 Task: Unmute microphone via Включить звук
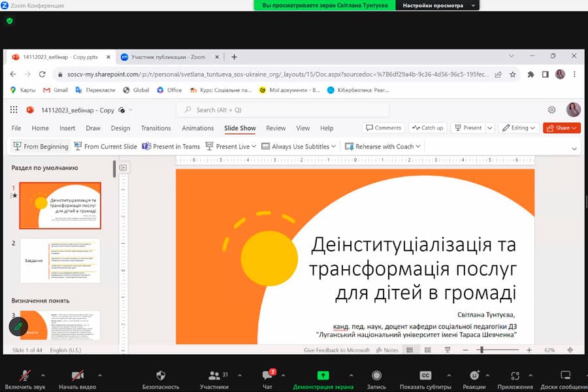click(24, 378)
